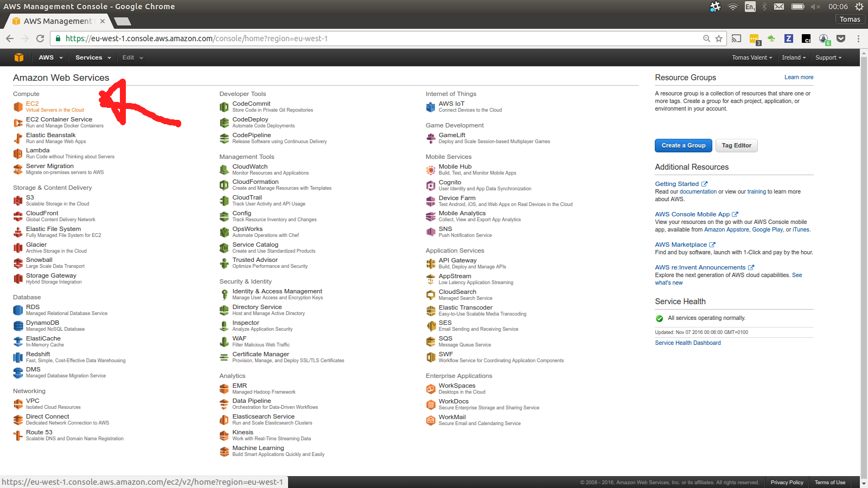Open the Cognito icon
Image resolution: width=868 pixels, height=488 pixels.
coord(431,185)
